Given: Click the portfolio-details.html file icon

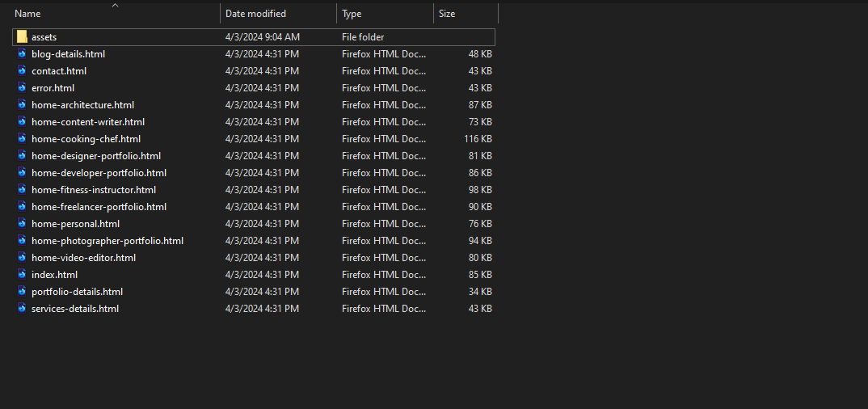Looking at the screenshot, I should point(22,292).
